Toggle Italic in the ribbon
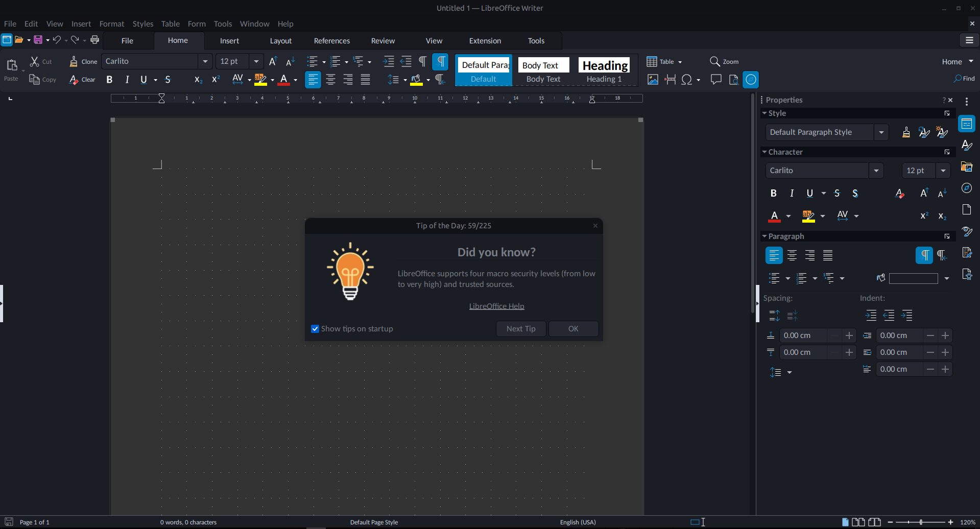This screenshot has width=980, height=529. click(x=127, y=80)
